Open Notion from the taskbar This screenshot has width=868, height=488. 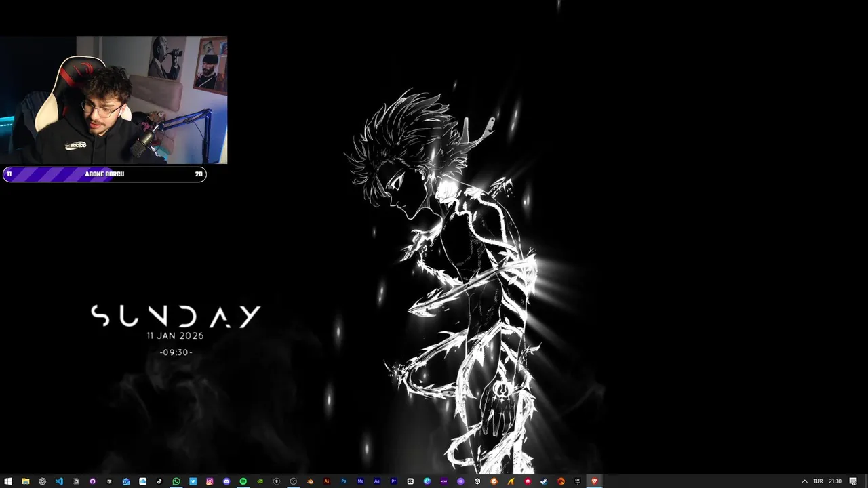[76, 481]
